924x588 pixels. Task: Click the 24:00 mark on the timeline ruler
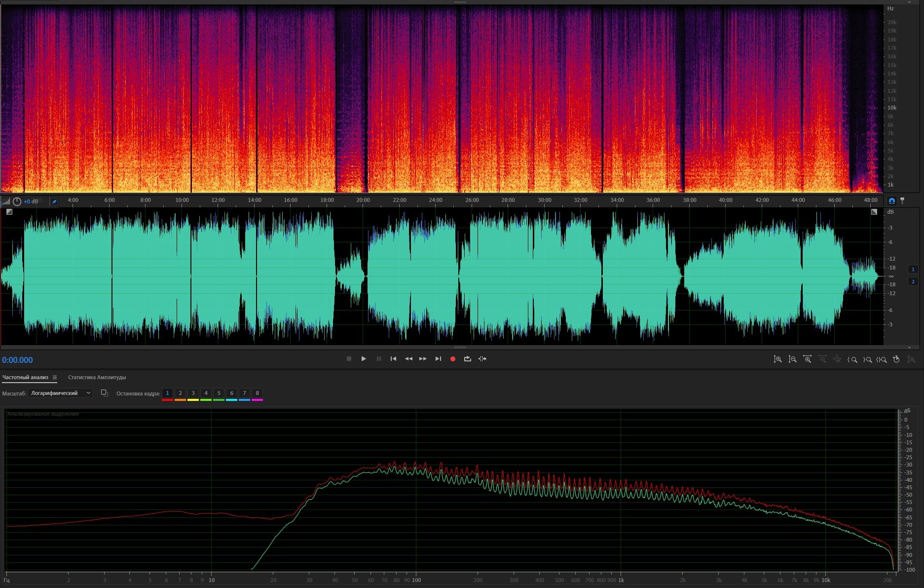click(x=436, y=200)
